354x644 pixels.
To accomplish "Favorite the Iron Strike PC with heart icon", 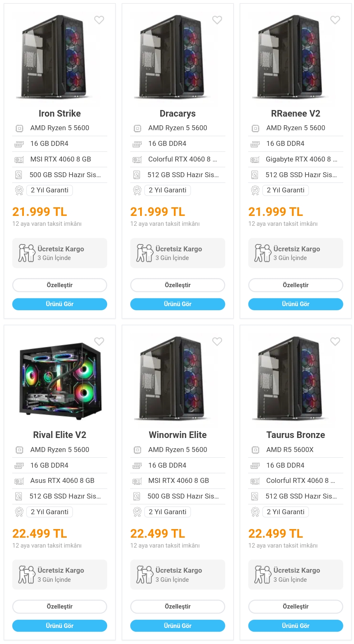I will point(99,20).
